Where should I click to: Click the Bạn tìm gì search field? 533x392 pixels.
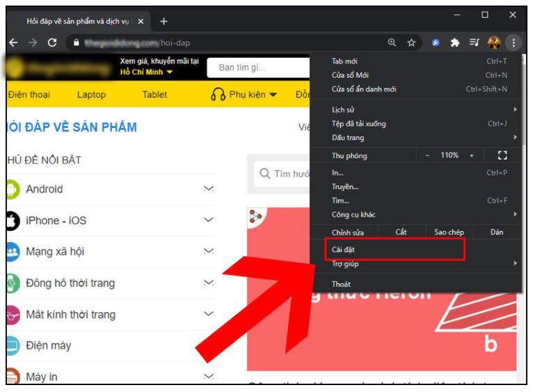tap(261, 68)
